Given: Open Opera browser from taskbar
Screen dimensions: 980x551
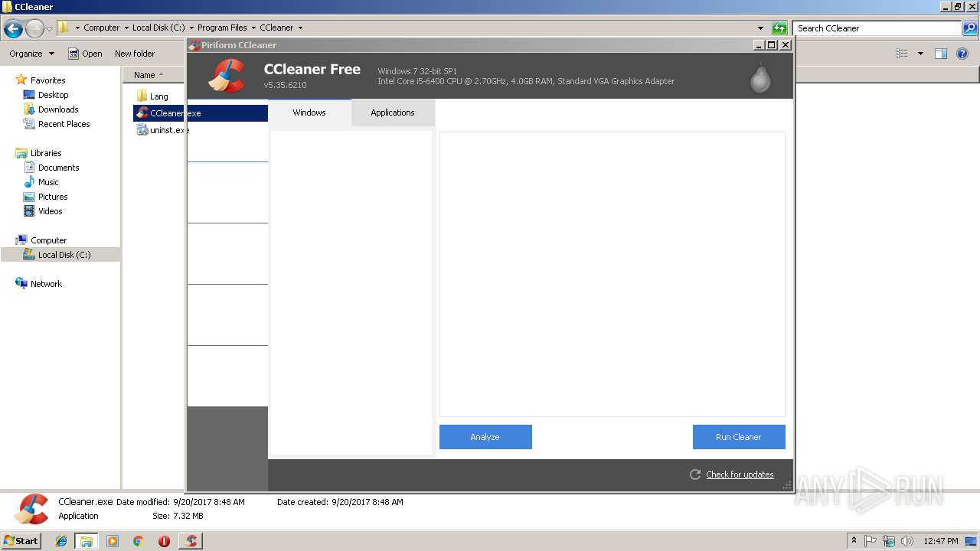Looking at the screenshot, I should [x=164, y=541].
